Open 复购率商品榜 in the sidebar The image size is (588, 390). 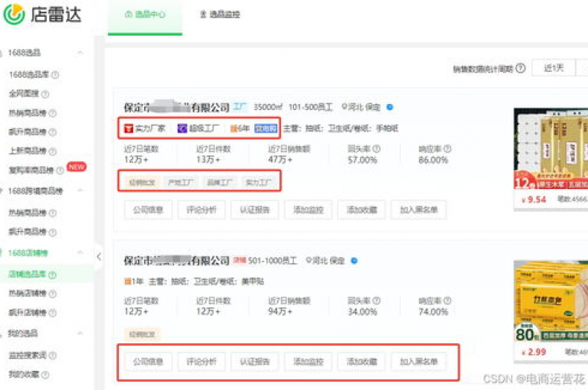coord(31,170)
